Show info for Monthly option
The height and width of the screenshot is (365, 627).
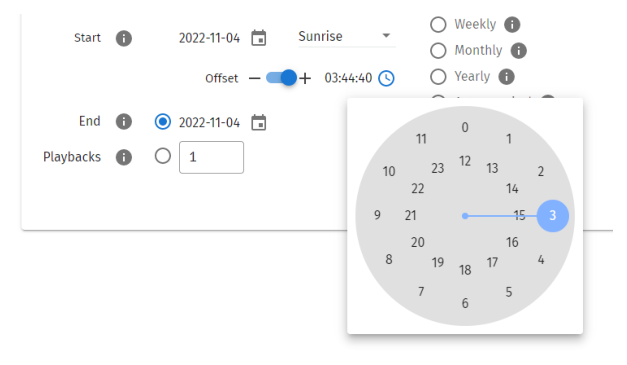coord(518,51)
